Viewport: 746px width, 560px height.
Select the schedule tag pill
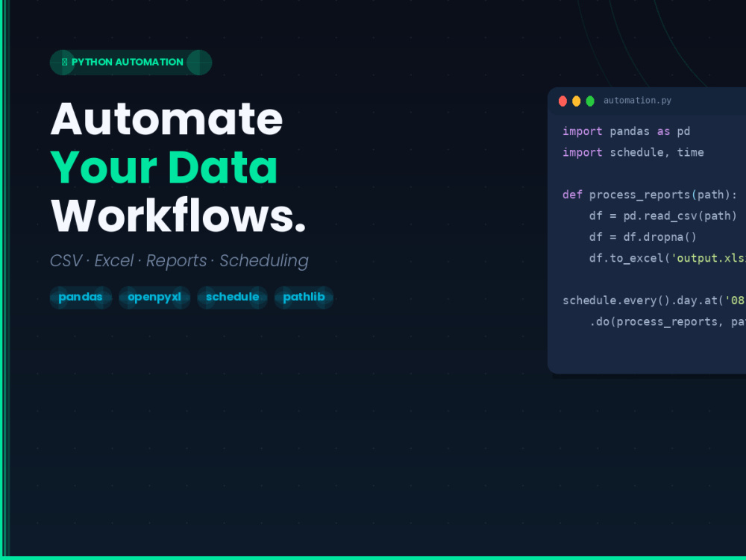coord(232,298)
